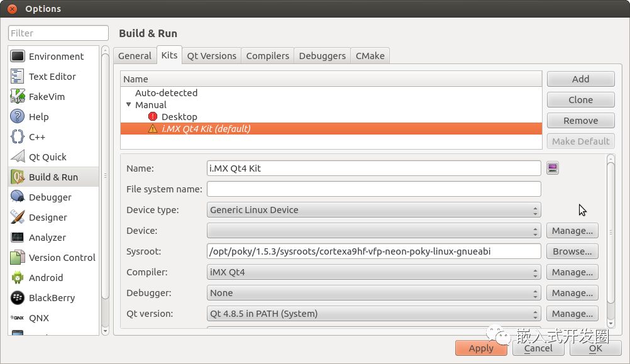Select the Android category icon
The width and height of the screenshot is (630, 364).
[x=18, y=278]
